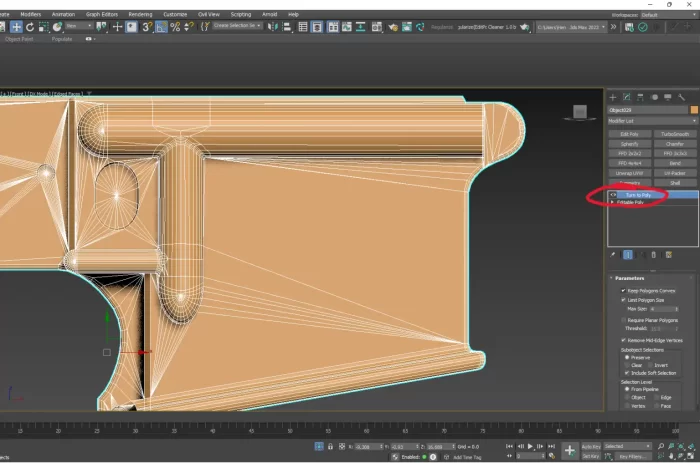Image resolution: width=700 pixels, height=463 pixels.
Task: Click the Pin Stack icon
Action: 614,255
